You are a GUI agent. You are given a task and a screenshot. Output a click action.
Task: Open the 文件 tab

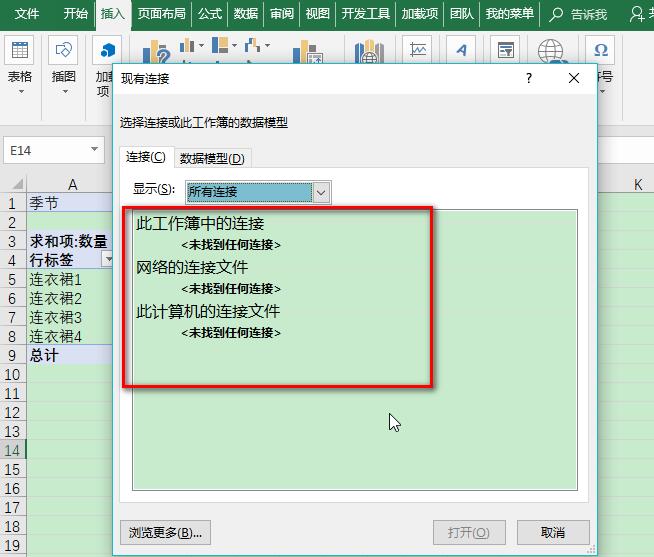pos(27,14)
